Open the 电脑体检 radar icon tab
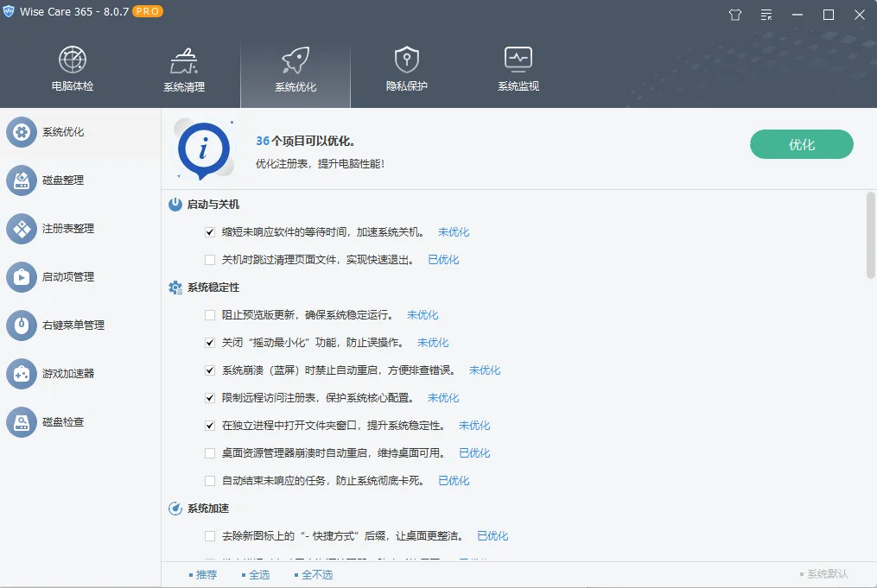This screenshot has width=877, height=588. 73,68
